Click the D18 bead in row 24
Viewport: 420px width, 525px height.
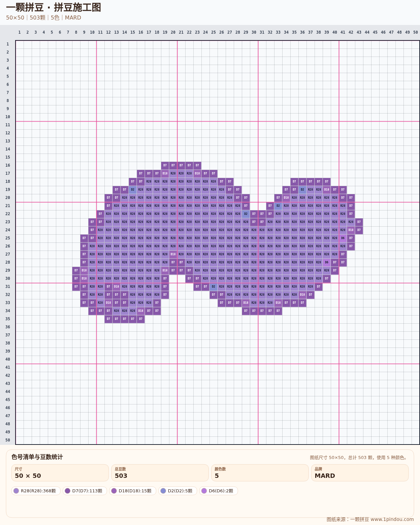[x=351, y=230]
